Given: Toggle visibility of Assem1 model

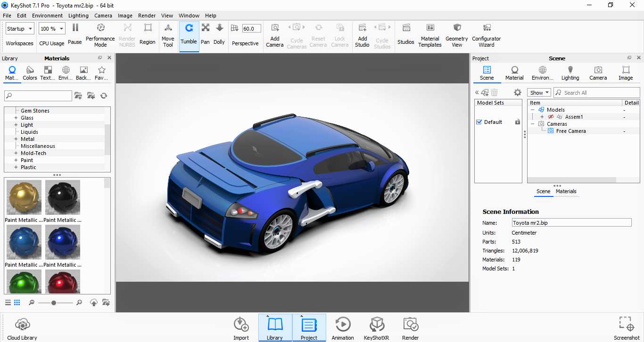Looking at the screenshot, I should coord(551,117).
